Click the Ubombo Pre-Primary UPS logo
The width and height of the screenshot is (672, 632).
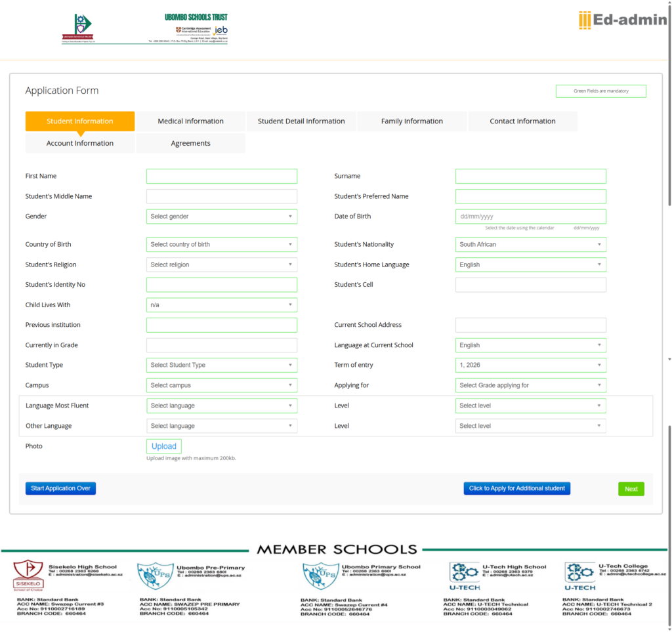pyautogui.click(x=155, y=576)
